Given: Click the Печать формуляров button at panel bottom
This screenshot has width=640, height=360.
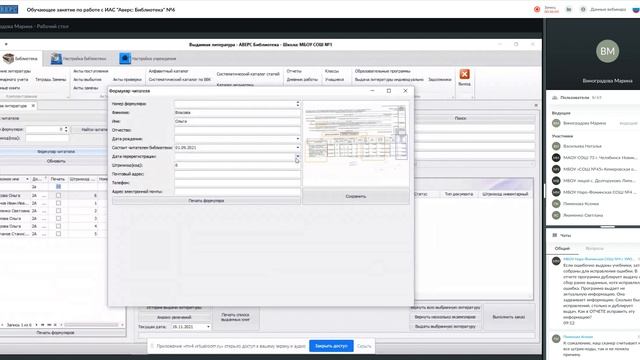Looking at the screenshot, I should point(56,333).
